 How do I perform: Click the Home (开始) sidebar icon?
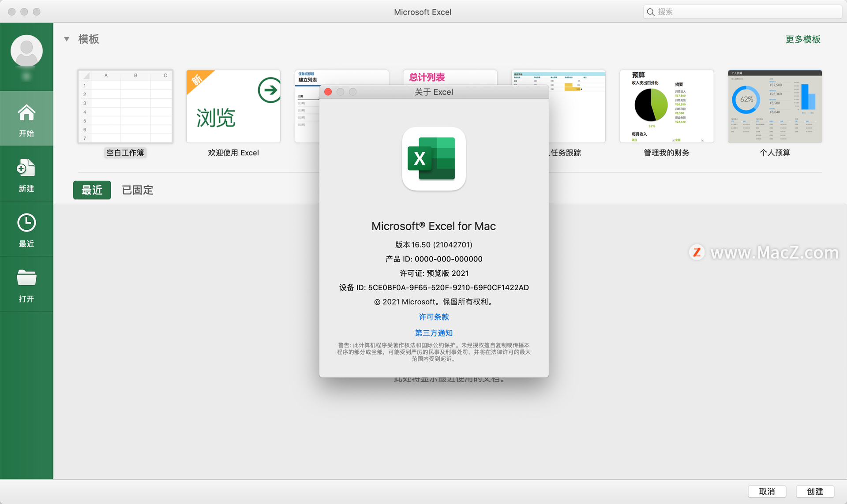[x=26, y=113]
